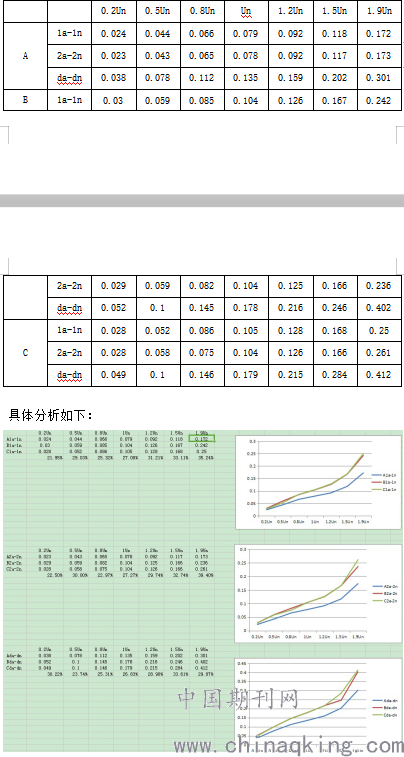
Task: Click the gray page break bar
Action: [x=202, y=200]
